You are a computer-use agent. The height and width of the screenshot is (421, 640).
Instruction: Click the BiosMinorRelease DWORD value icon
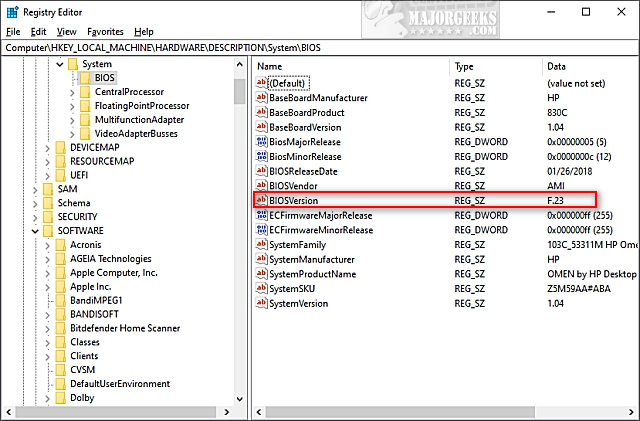coord(261,156)
